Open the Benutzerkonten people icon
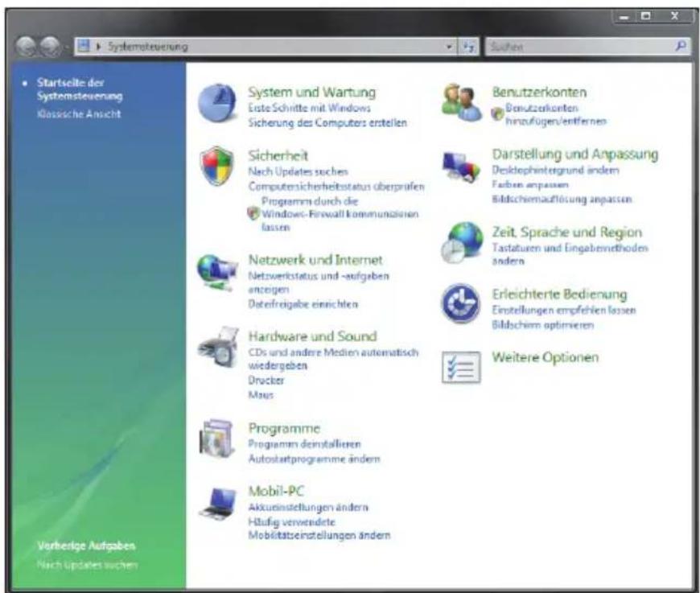 pos(462,102)
